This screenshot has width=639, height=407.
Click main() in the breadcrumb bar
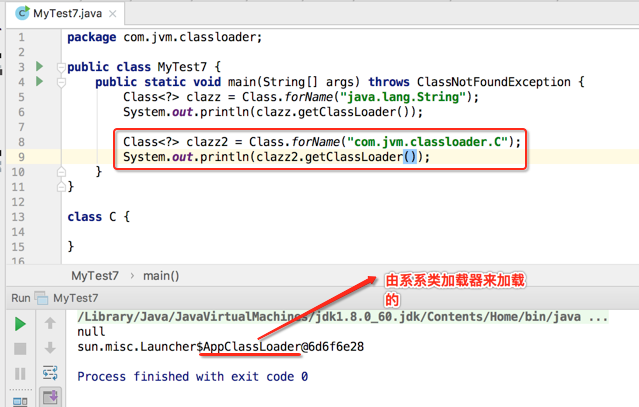(x=161, y=276)
